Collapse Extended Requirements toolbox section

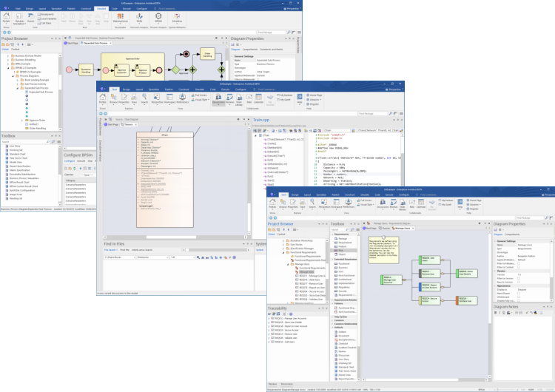click(x=332, y=260)
